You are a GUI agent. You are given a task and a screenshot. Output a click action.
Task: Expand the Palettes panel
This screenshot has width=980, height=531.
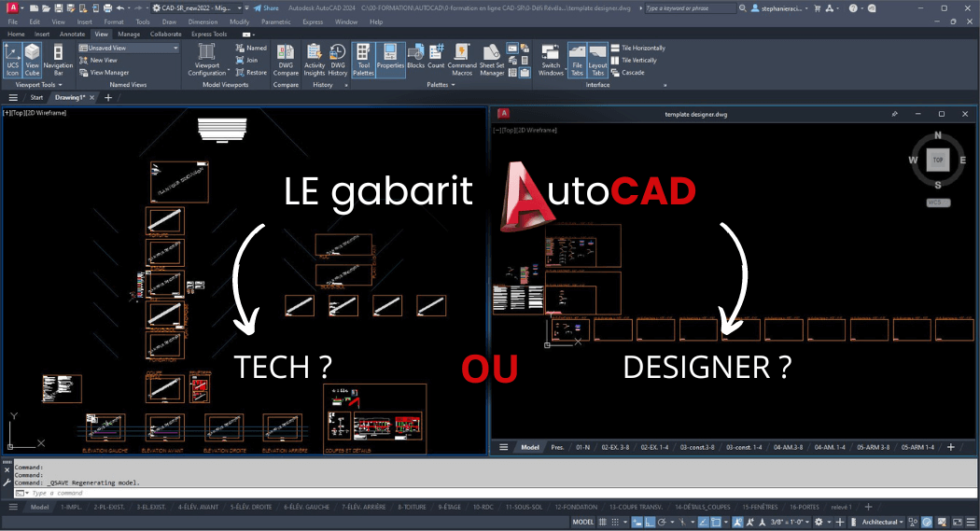[441, 84]
